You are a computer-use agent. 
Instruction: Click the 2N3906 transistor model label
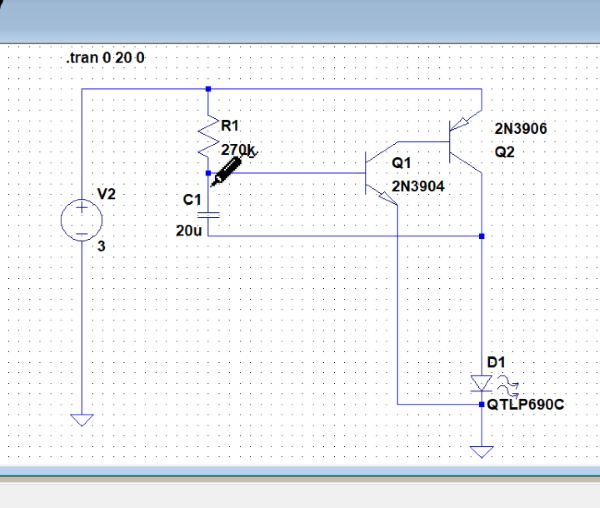520,130
